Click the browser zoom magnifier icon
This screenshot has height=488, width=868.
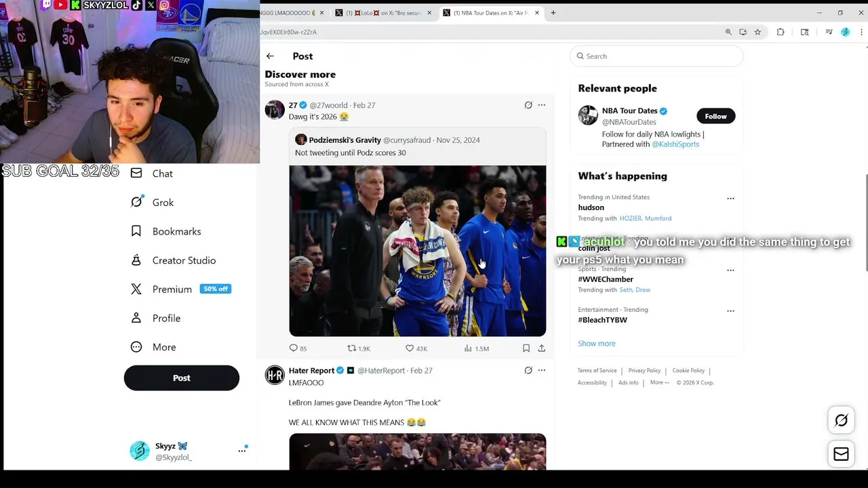(728, 32)
